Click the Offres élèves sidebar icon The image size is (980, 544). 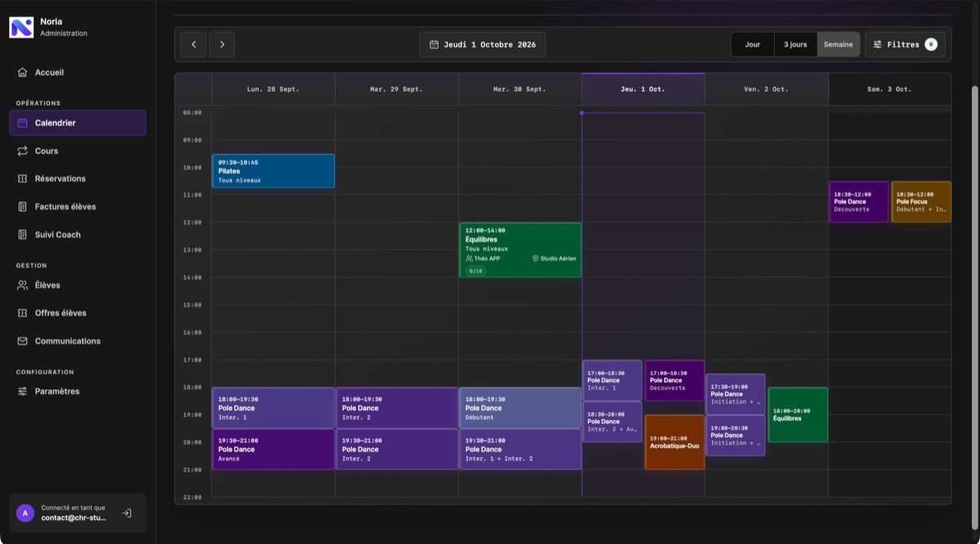coord(23,313)
